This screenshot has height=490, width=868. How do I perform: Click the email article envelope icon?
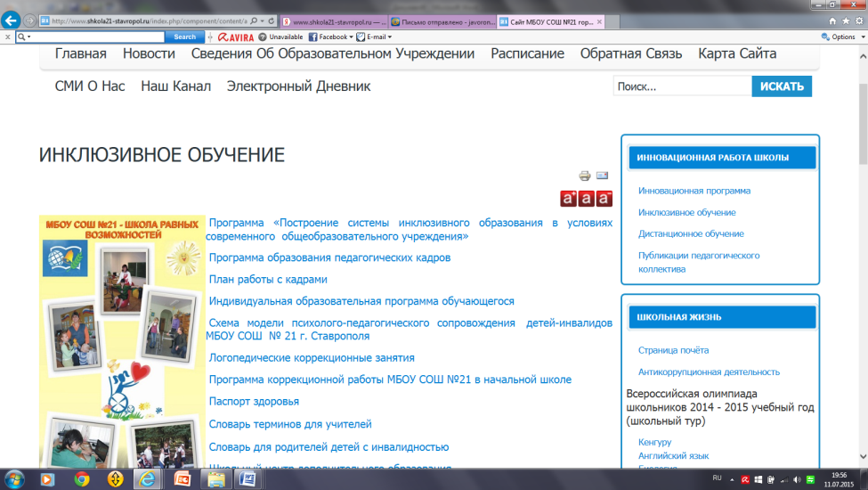tap(603, 176)
